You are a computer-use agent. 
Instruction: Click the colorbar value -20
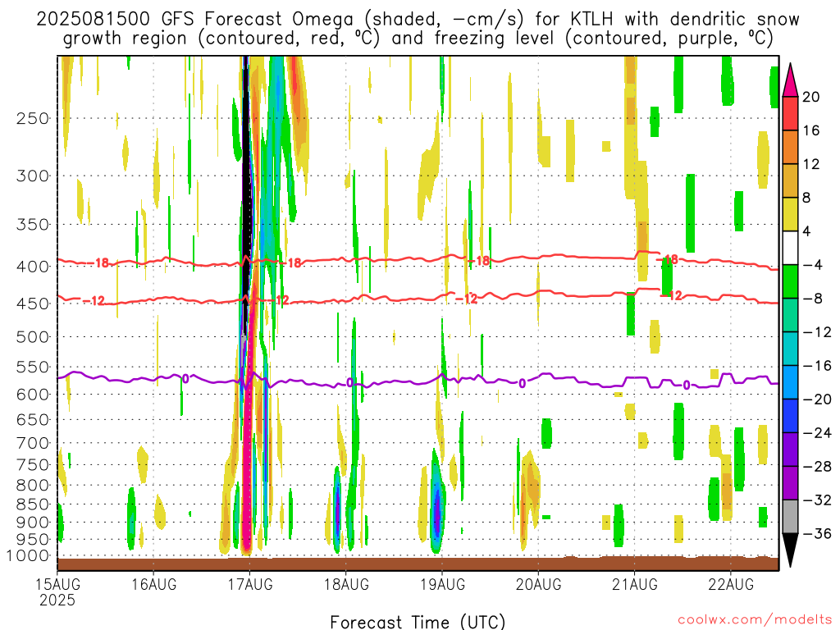pyautogui.click(x=817, y=399)
